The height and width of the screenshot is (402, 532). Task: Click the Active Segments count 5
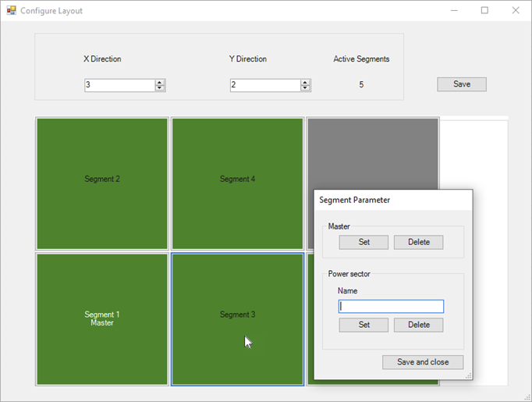[361, 84]
